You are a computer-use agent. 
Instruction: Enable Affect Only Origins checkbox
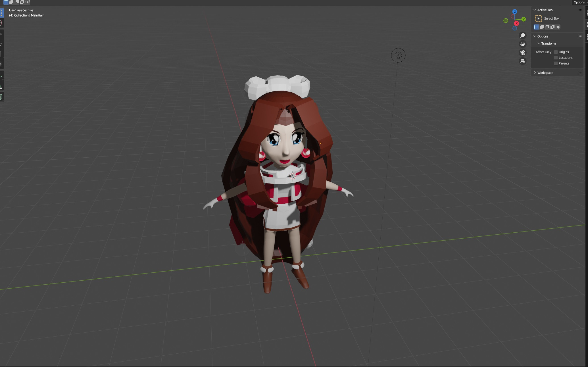pos(556,52)
